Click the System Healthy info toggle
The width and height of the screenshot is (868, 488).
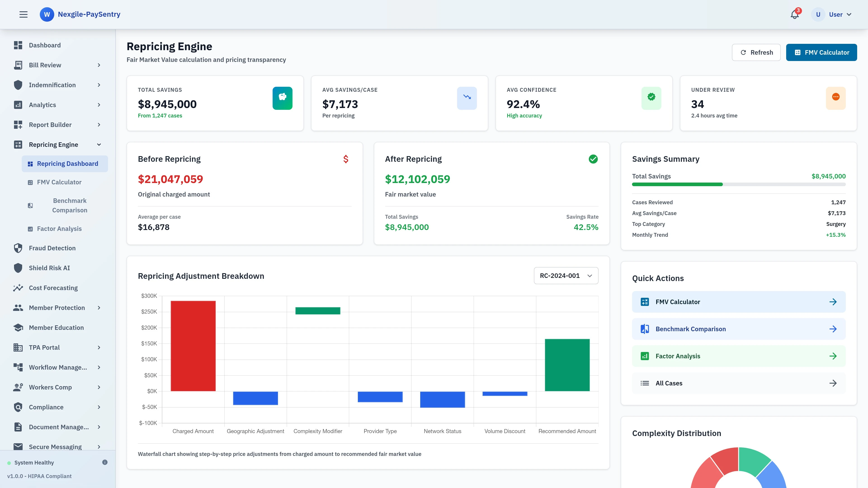coord(104,462)
